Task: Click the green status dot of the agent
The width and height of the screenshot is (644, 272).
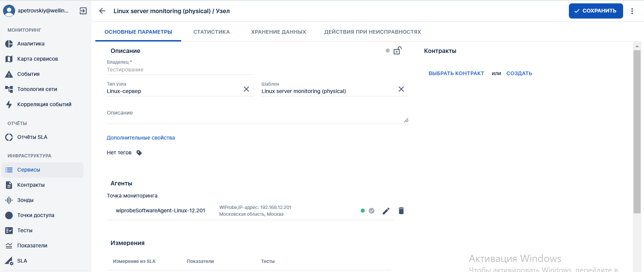Action: click(x=363, y=211)
